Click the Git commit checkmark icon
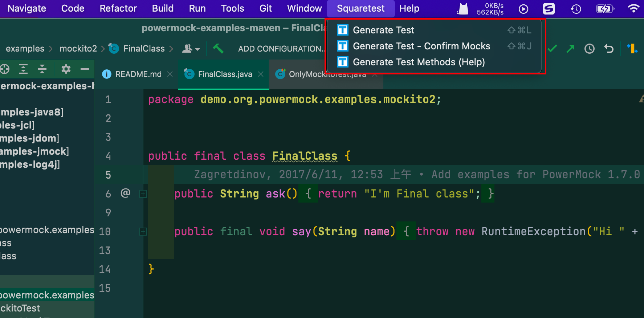The image size is (644, 318). [552, 48]
